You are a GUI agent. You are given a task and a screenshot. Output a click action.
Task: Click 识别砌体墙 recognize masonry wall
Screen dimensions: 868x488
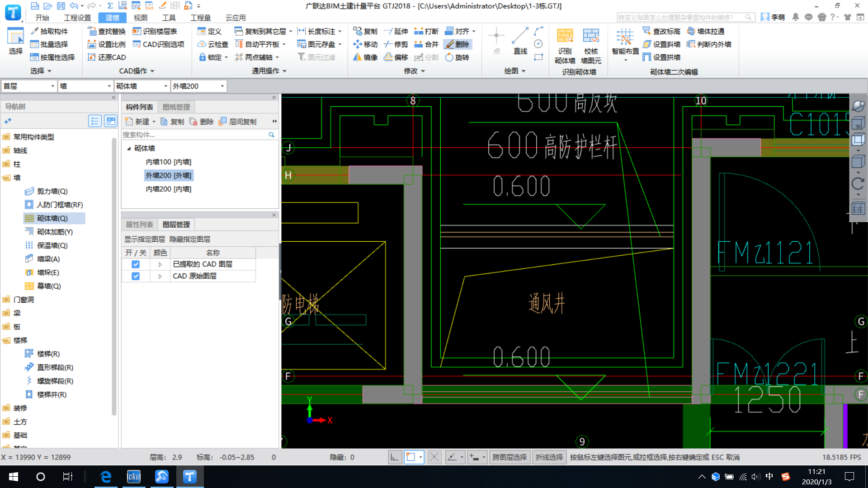click(565, 46)
